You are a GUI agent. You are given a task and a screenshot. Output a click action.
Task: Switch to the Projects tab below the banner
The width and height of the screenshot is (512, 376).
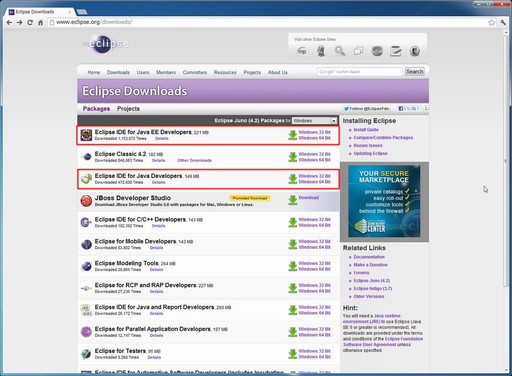pos(128,109)
